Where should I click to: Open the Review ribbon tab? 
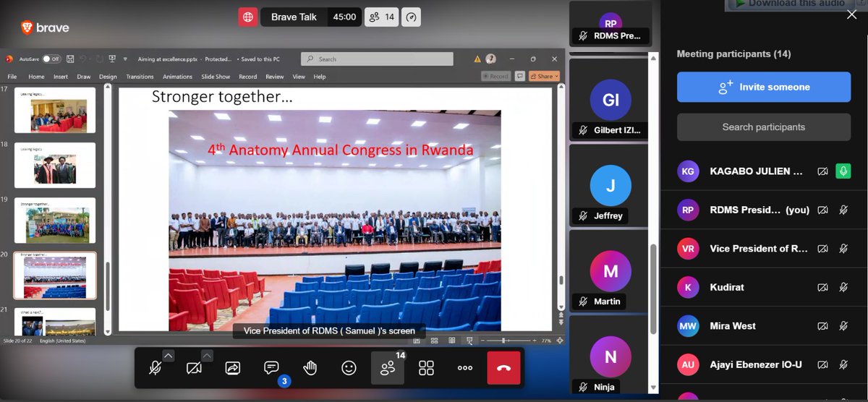click(x=275, y=77)
